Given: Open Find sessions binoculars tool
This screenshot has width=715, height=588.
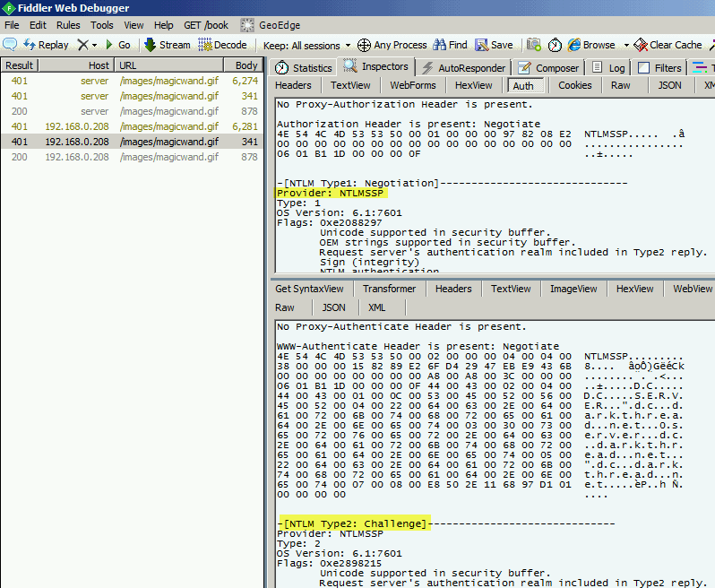Looking at the screenshot, I should tap(440, 45).
